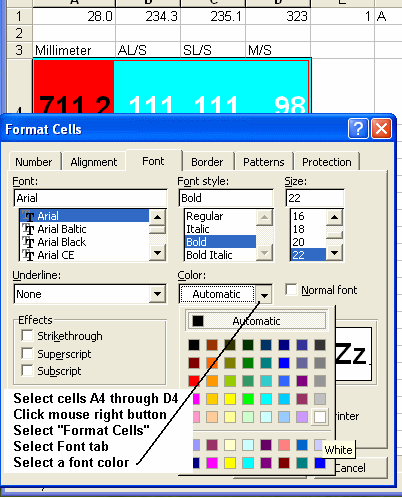Open the Underline dropdown
Screen dimensions: 402x499
(x=157, y=294)
